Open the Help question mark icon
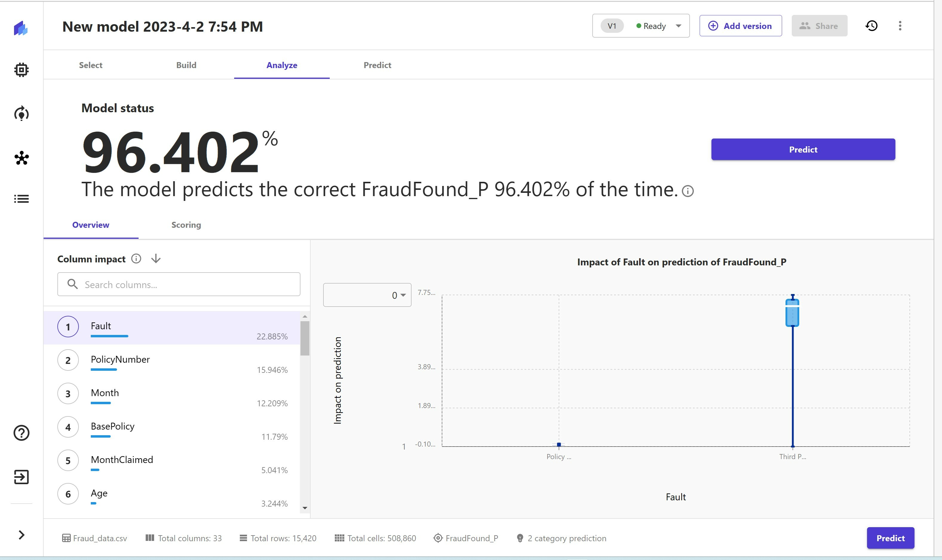 pos(21,433)
